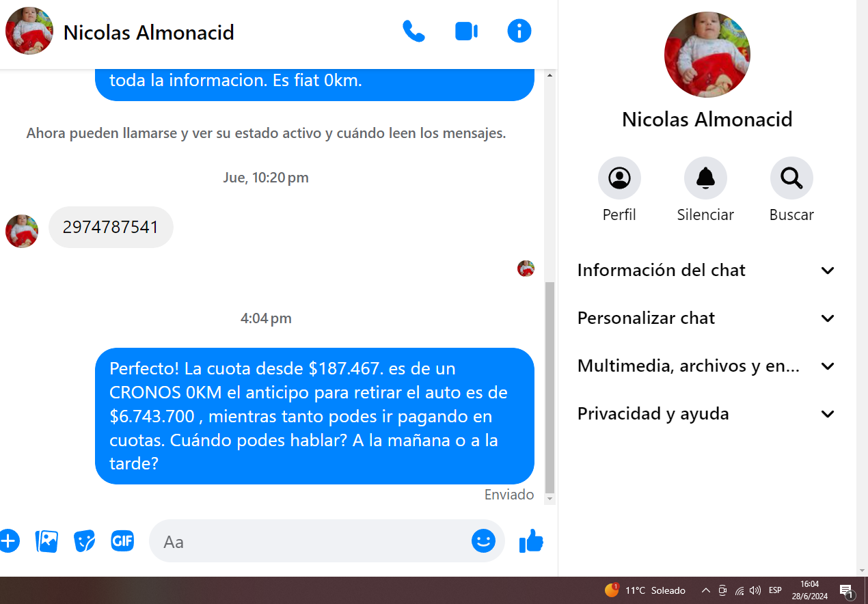Open the plus more-actions icon
The image size is (868, 604).
coord(8,541)
